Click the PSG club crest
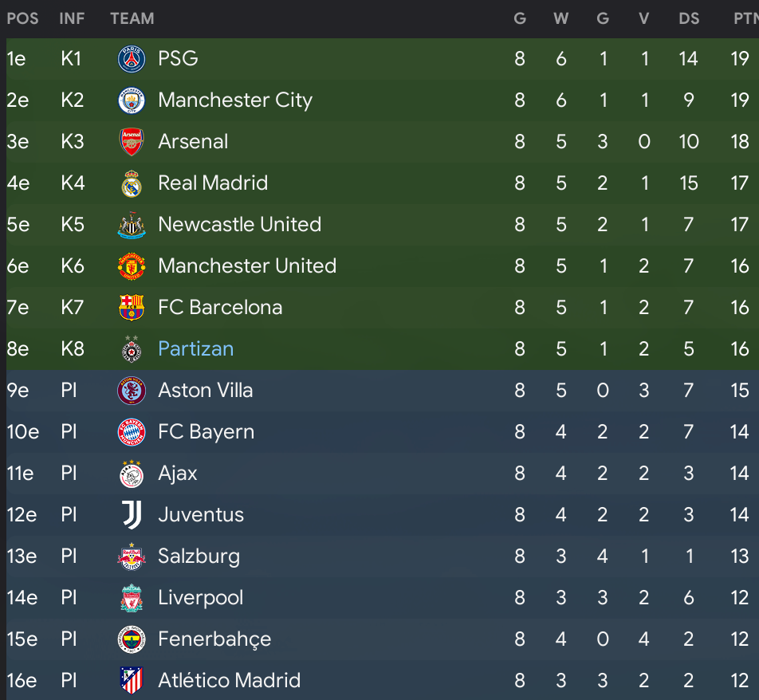 [132, 59]
